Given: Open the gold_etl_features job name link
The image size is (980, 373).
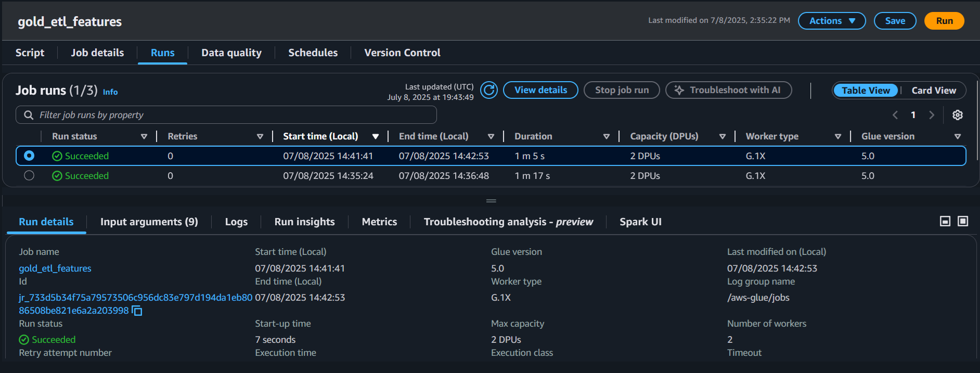Looking at the screenshot, I should point(55,268).
